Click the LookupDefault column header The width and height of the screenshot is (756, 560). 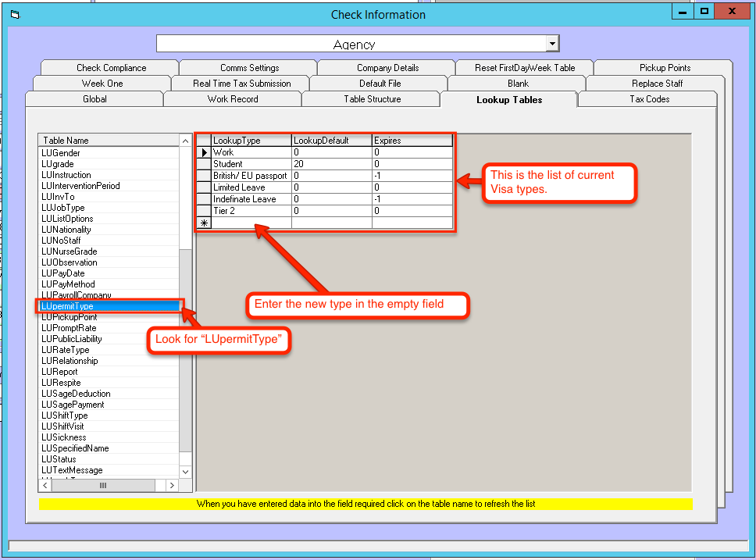[331, 141]
